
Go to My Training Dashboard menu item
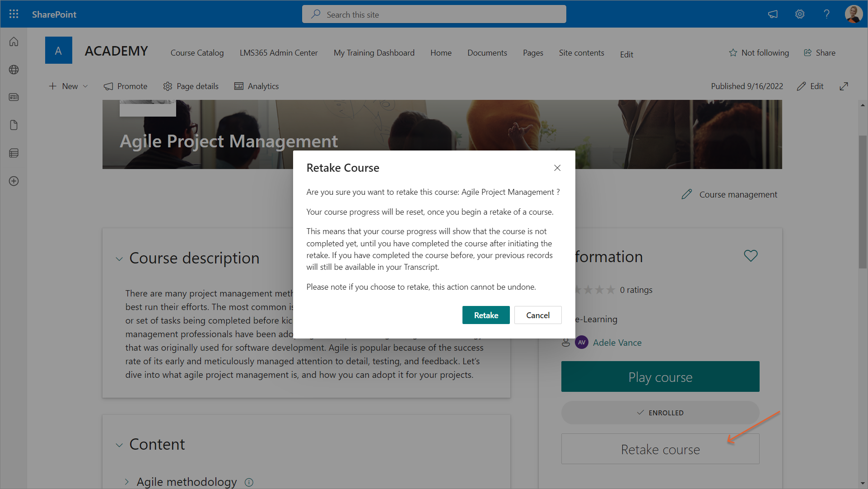pos(373,53)
